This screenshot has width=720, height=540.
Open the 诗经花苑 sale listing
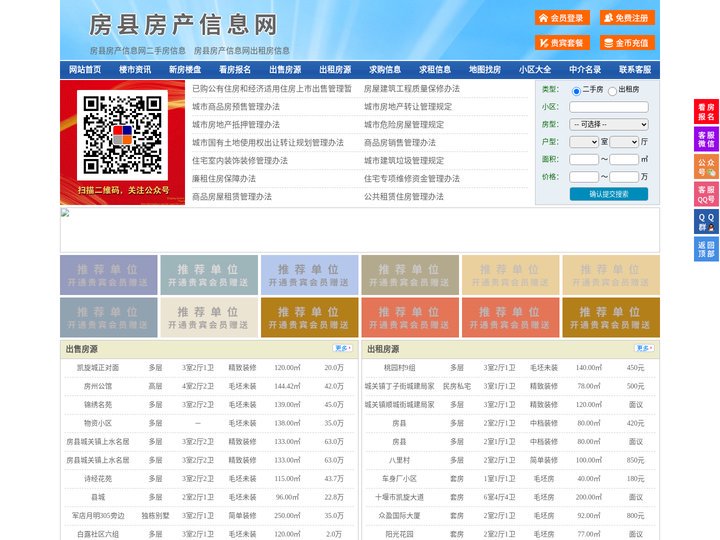[98, 478]
